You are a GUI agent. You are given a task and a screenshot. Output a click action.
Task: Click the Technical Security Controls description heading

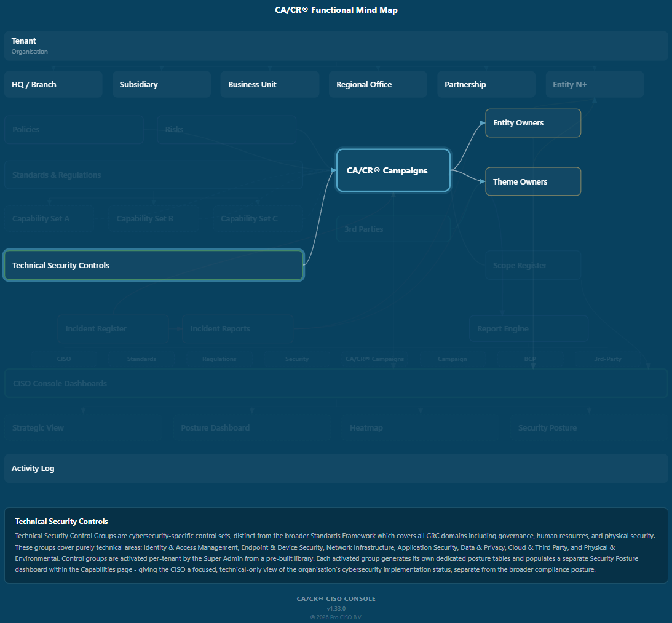(61, 522)
